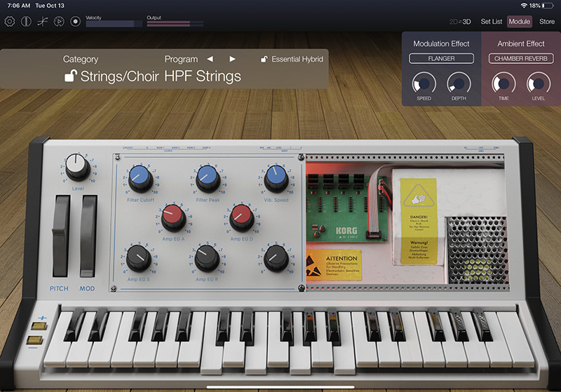Viewport: 561px width, 392px height.
Task: Open the velocity curve icon
Action: (42, 22)
